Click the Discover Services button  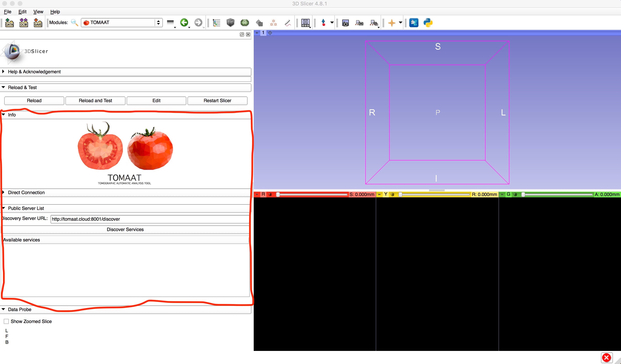(x=125, y=230)
